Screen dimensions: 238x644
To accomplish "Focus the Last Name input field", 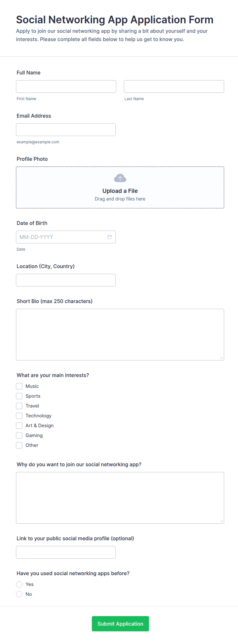I will (x=174, y=87).
